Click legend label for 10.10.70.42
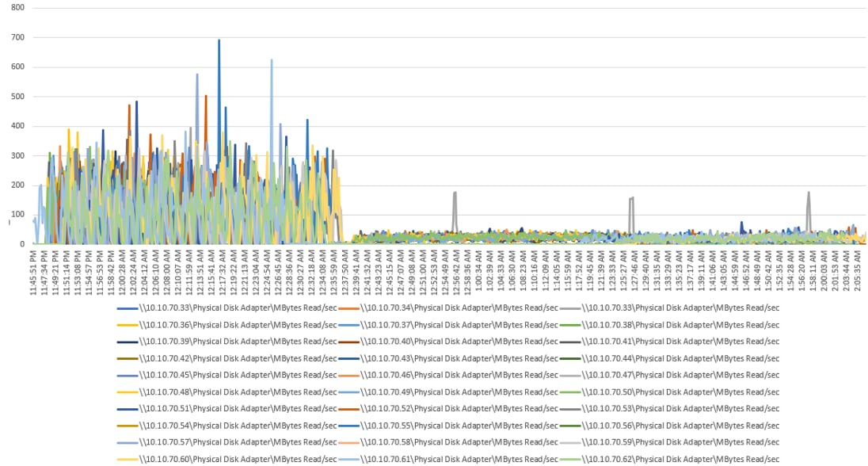This screenshot has height=466, width=868. (x=238, y=358)
